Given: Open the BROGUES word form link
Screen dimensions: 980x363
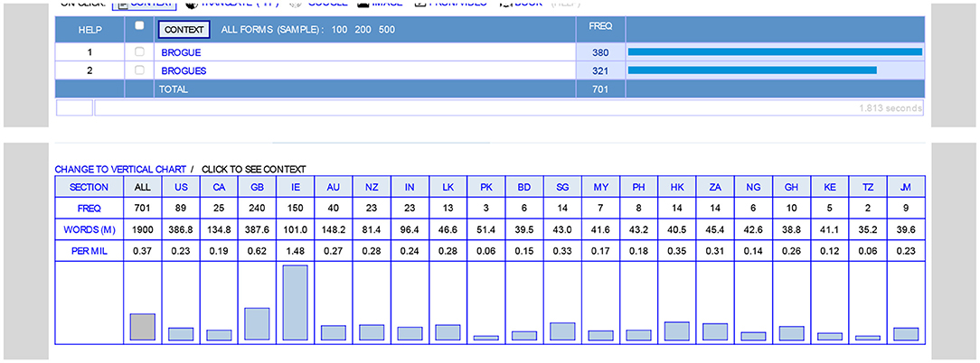Looking at the screenshot, I should pyautogui.click(x=184, y=71).
